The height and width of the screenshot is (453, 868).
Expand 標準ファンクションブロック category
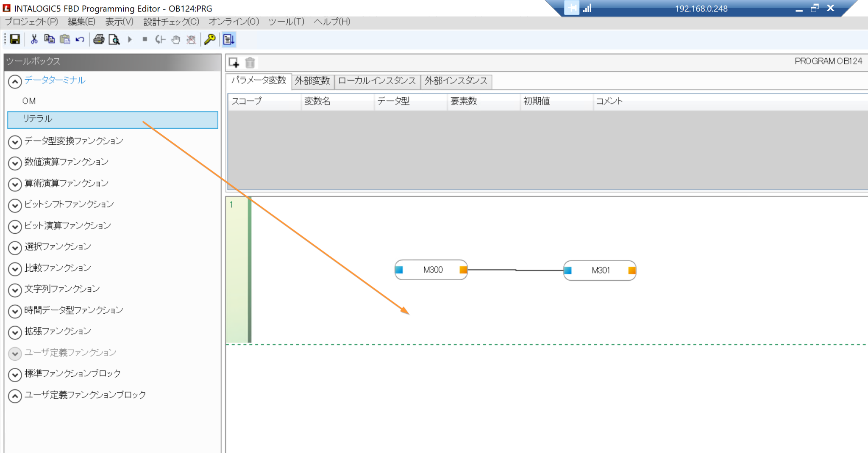click(x=15, y=375)
